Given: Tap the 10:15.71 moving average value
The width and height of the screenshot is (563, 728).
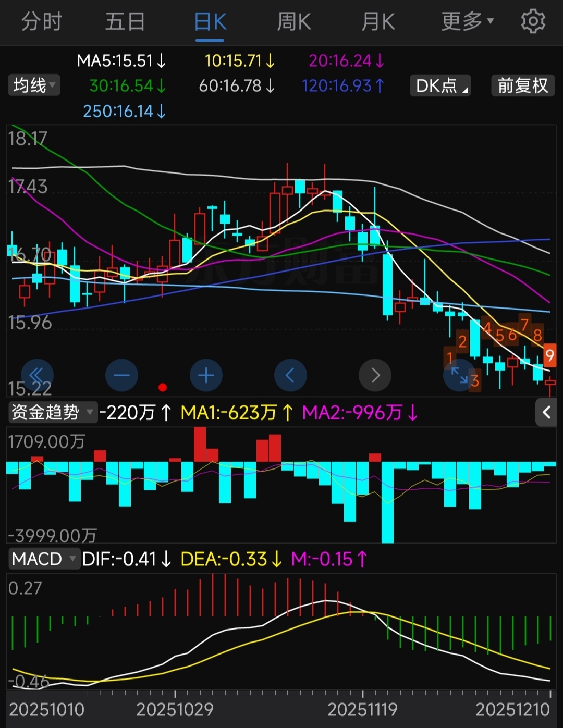Looking at the screenshot, I should [x=239, y=61].
